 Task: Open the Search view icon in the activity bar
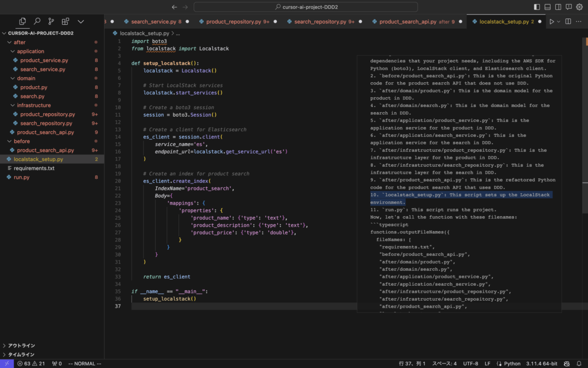(x=37, y=21)
